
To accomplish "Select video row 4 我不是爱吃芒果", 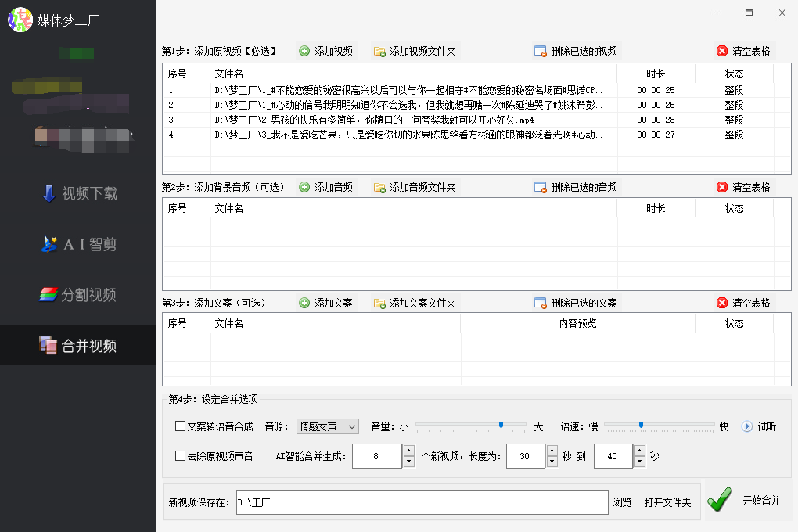I will pyautogui.click(x=476, y=135).
